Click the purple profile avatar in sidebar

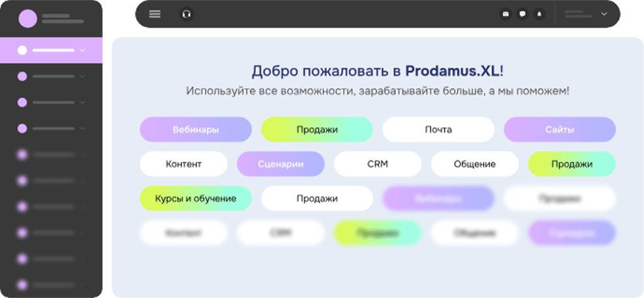[28, 18]
